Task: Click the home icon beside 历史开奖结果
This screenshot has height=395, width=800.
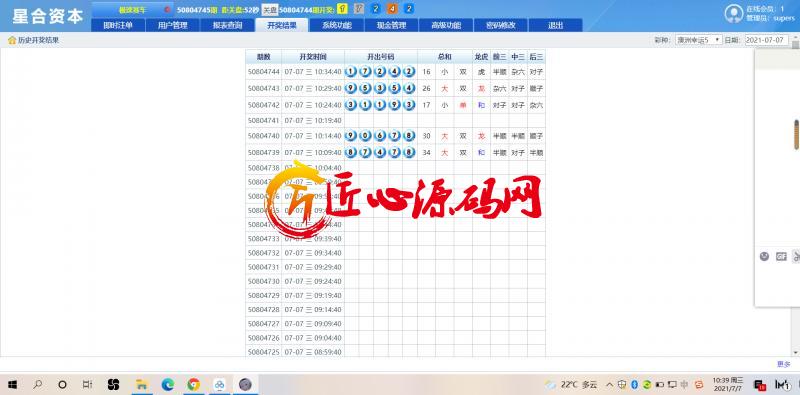Action: click(12, 40)
